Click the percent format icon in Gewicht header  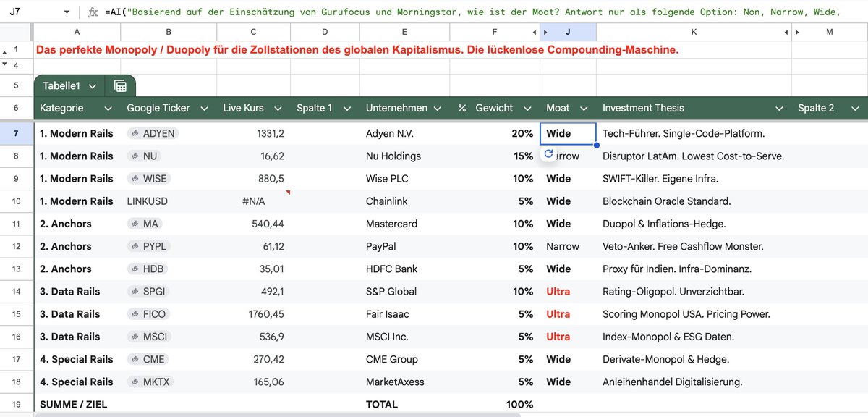click(461, 108)
